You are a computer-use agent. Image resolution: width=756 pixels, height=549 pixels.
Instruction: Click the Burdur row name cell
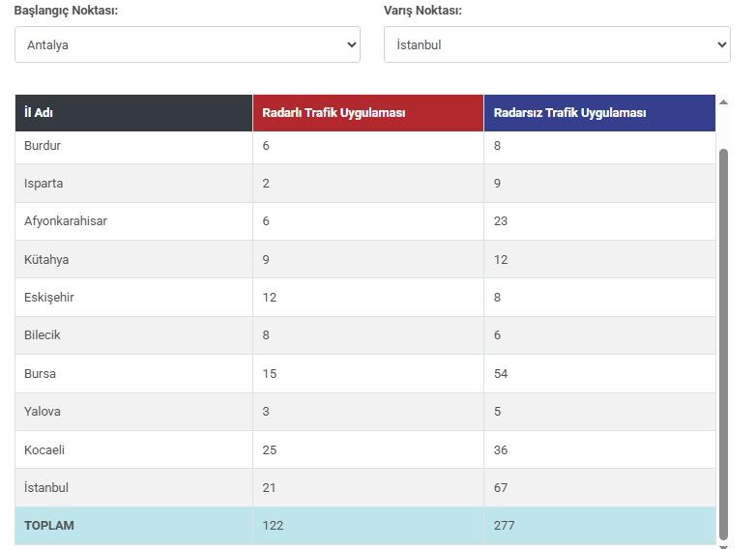[x=133, y=146]
